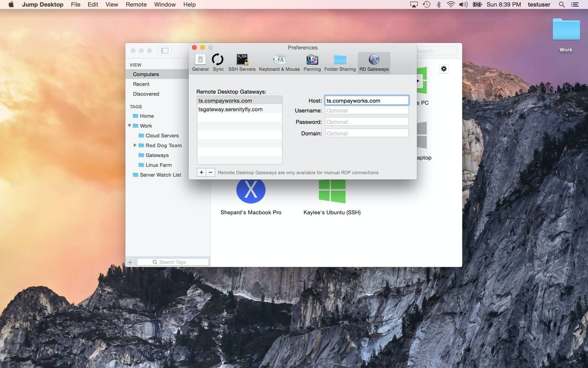Select tsgateway.serenityfly.com from the gateway list
This screenshot has width=588, height=368.
[x=230, y=109]
